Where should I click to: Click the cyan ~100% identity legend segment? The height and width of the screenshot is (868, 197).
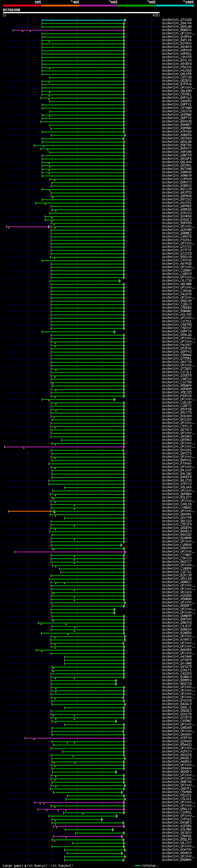click(175, 6)
